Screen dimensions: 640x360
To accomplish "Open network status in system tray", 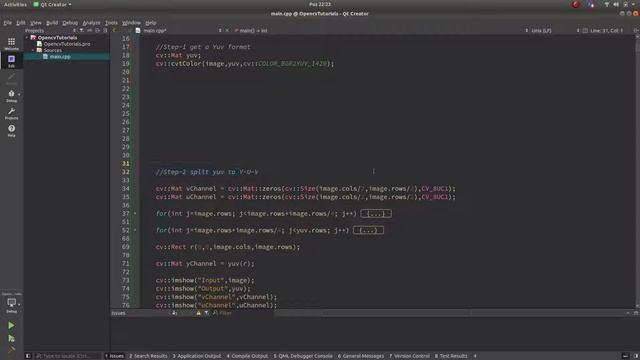I will pos(607,4).
